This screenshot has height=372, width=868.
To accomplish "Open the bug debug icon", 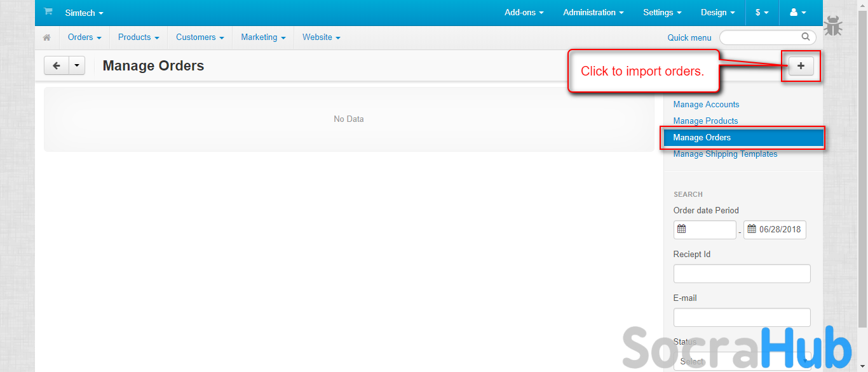I will 833,26.
